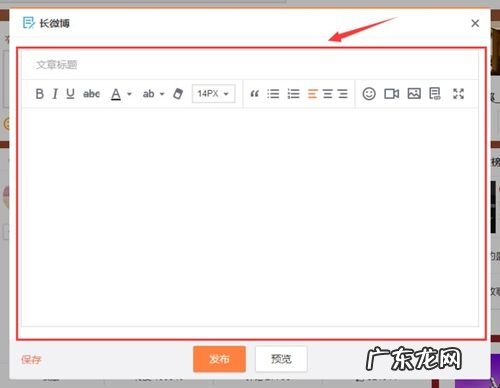Image resolution: width=500 pixels, height=388 pixels.
Task: Click the 保存 save link
Action: [x=31, y=359]
